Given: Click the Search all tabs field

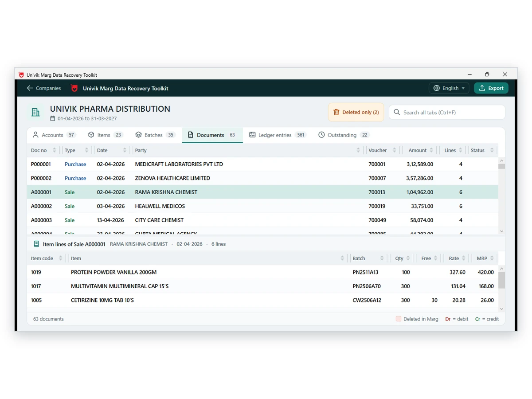Looking at the screenshot, I should pos(447,112).
